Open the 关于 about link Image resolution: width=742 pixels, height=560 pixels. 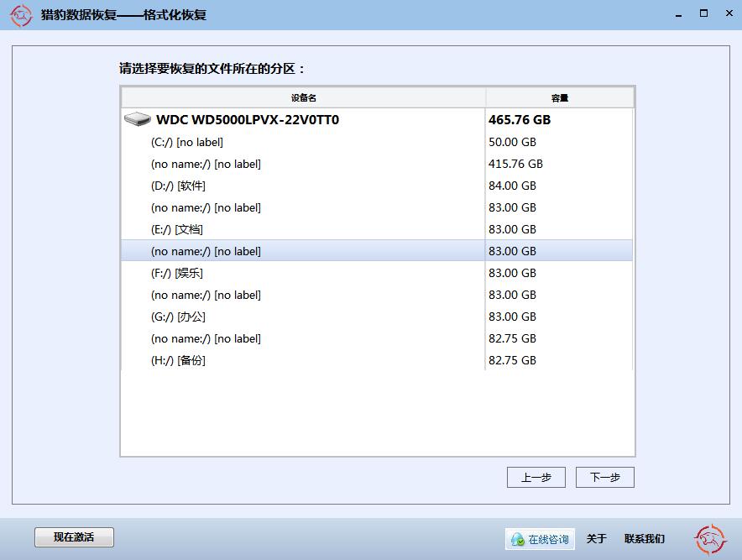tap(596, 539)
